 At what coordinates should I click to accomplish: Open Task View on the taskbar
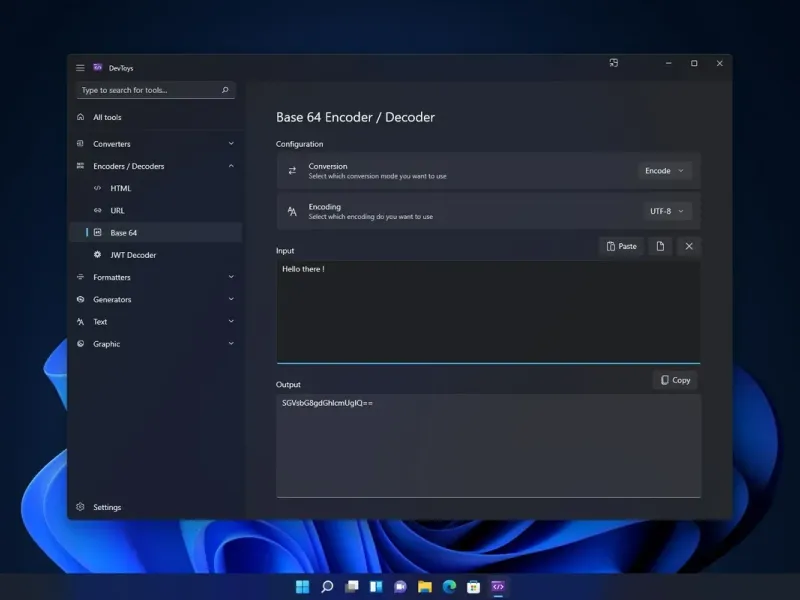(352, 587)
